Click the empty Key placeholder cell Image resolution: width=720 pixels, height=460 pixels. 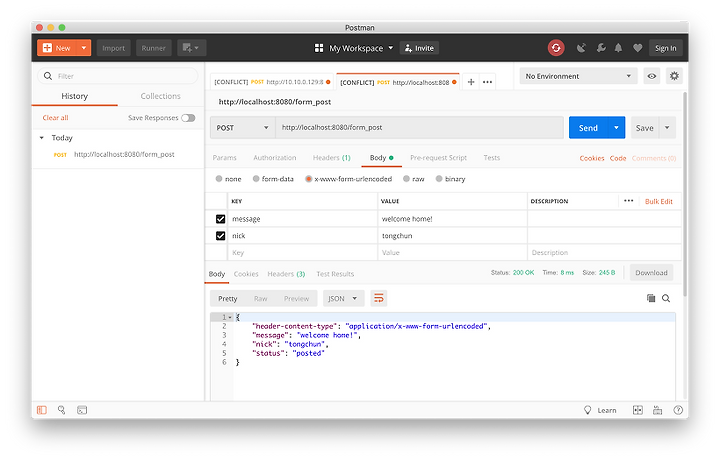(x=303, y=252)
